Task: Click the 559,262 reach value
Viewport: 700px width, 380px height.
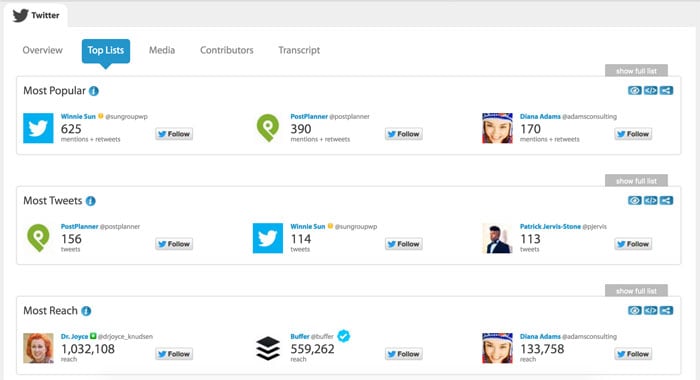Action: [x=312, y=349]
